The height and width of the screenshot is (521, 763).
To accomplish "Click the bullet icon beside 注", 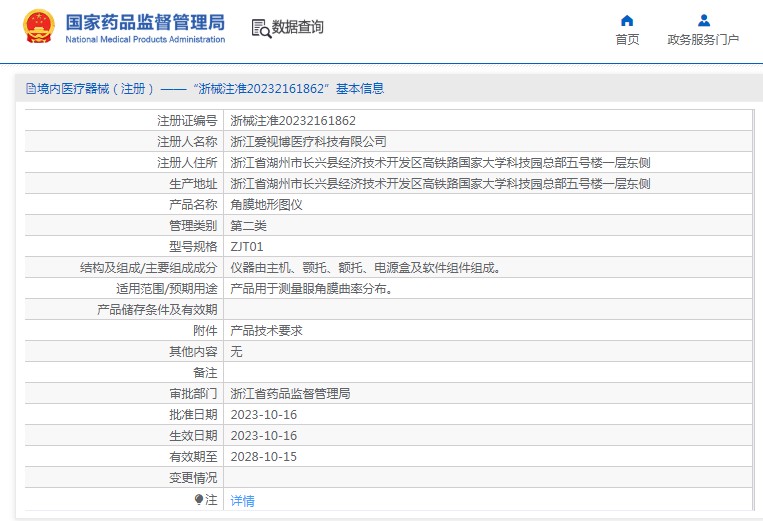I will point(199,499).
